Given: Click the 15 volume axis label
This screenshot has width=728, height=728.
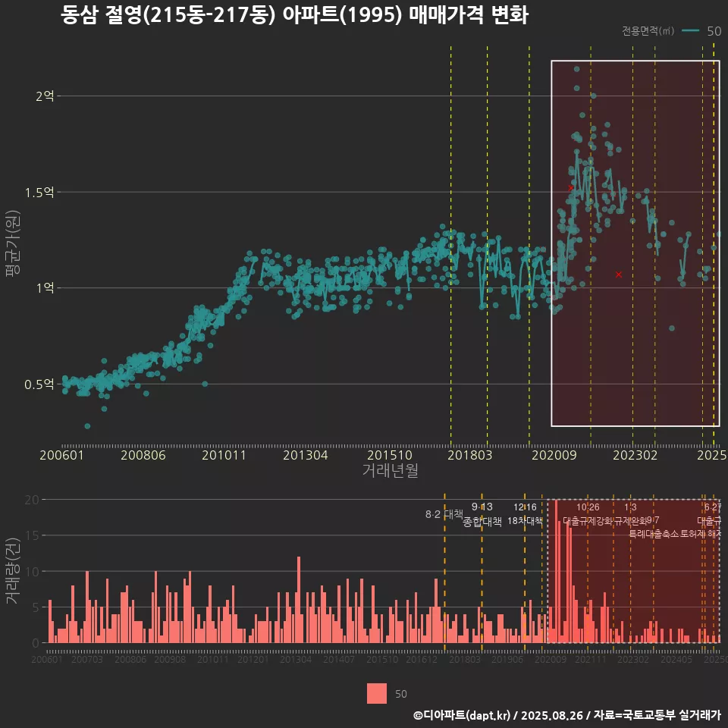Looking at the screenshot, I should pyautogui.click(x=32, y=535).
